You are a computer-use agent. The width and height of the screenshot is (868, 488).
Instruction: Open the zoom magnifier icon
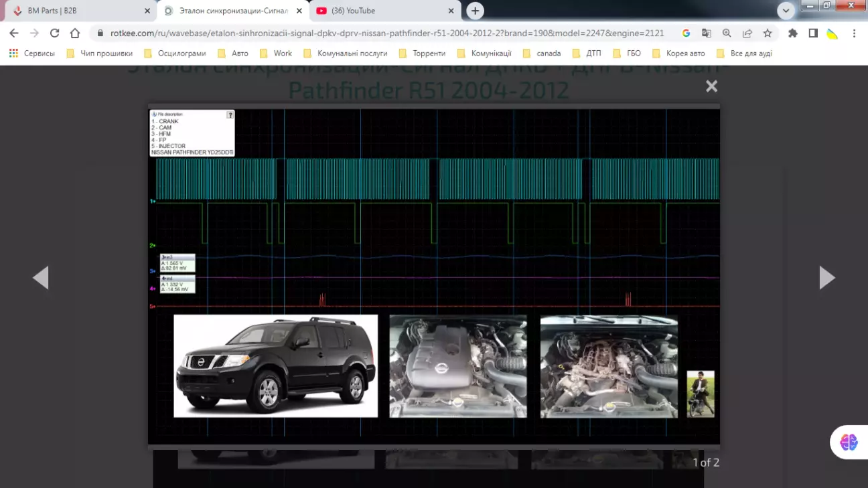click(x=727, y=33)
